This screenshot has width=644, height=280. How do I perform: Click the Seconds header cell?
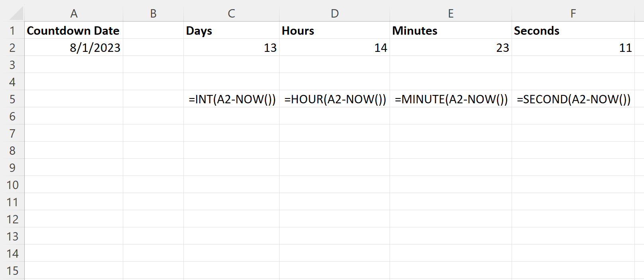(573, 30)
